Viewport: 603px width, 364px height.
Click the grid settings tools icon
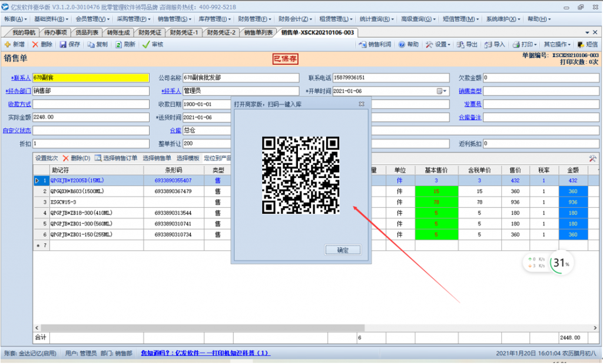coord(592,158)
